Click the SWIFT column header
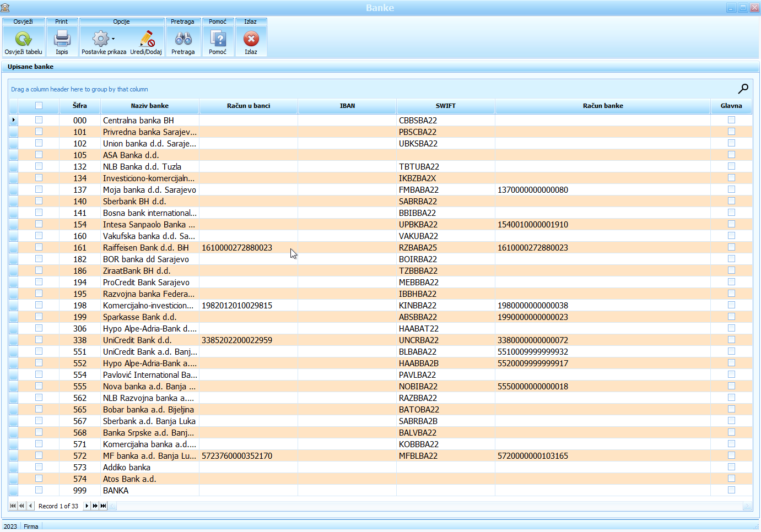The height and width of the screenshot is (532, 761). pyautogui.click(x=445, y=106)
